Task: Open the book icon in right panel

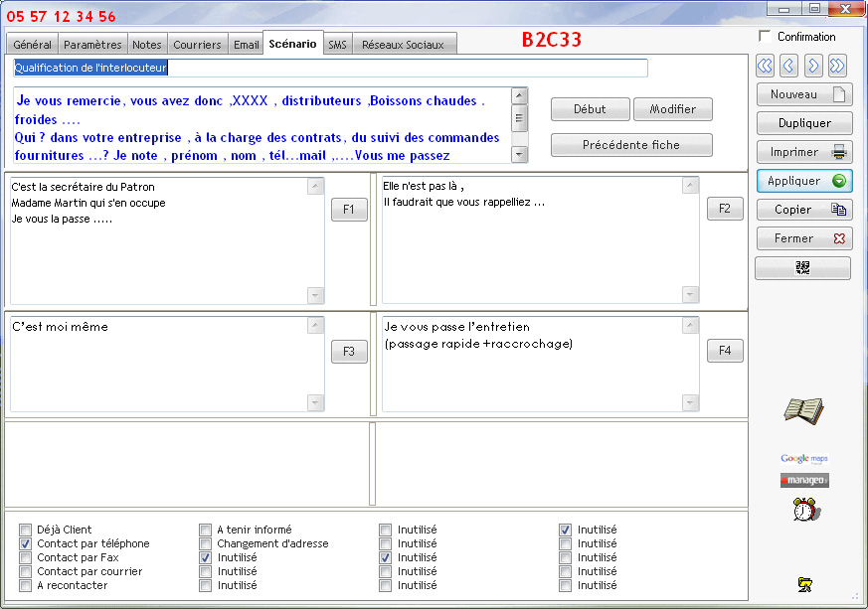Action: point(803,409)
